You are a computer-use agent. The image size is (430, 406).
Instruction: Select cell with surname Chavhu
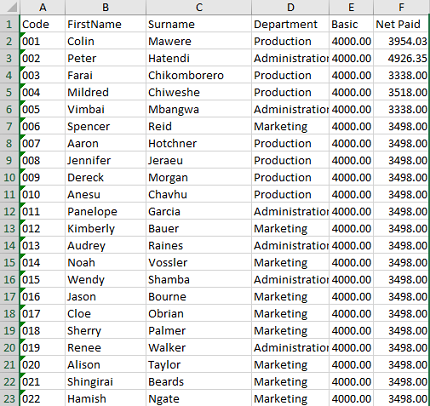[199, 194]
